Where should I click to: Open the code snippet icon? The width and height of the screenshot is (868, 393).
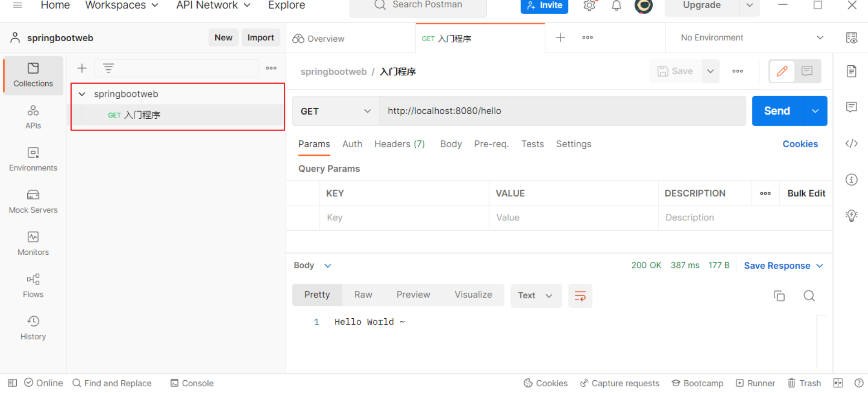tap(851, 144)
